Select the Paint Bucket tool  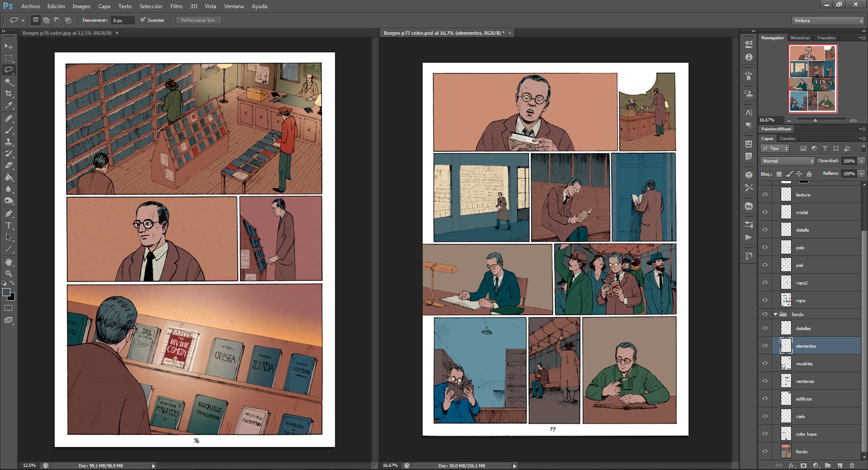pyautogui.click(x=9, y=177)
